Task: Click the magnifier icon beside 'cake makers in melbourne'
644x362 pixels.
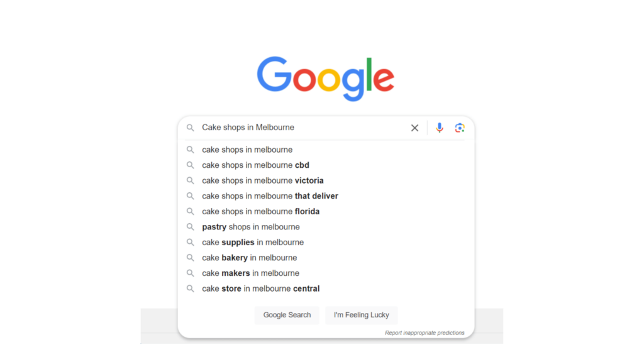Action: pyautogui.click(x=190, y=273)
